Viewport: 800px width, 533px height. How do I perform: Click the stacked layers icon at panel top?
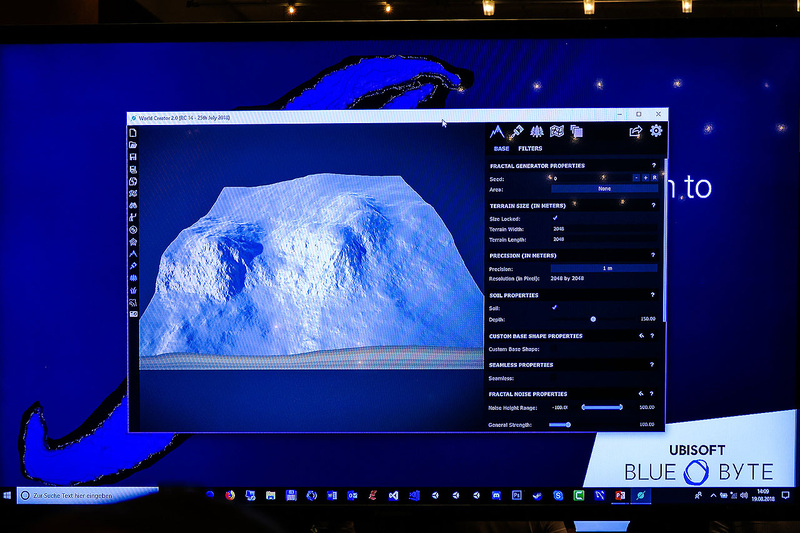[577, 132]
